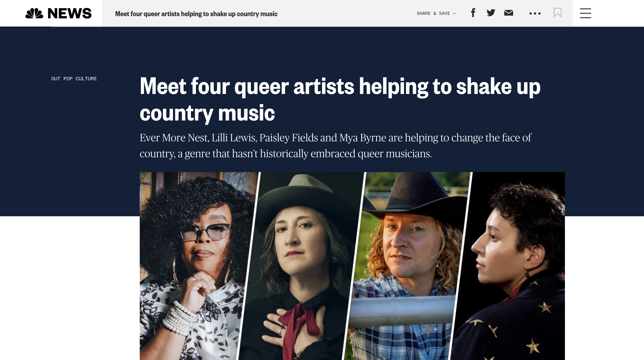Save article with bookmark icon

pyautogui.click(x=557, y=12)
